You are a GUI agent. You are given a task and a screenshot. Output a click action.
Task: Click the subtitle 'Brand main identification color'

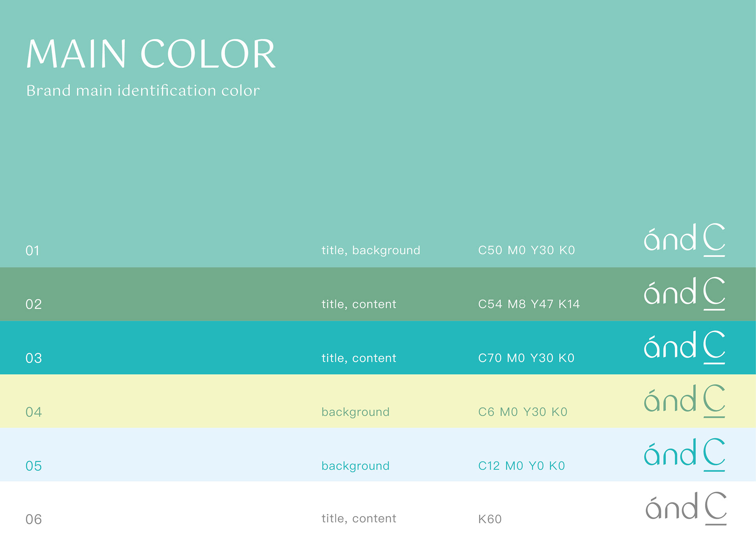pos(143,91)
